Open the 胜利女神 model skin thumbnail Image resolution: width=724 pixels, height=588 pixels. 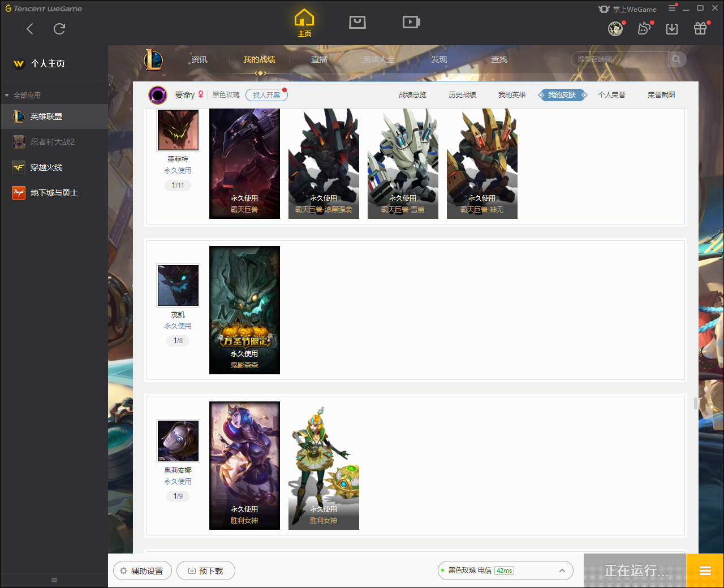(324, 465)
